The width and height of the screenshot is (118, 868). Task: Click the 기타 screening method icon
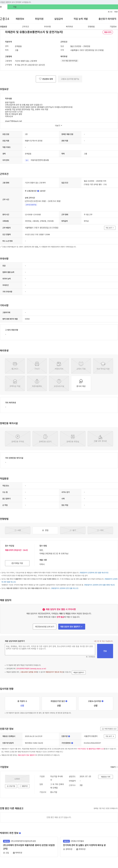(100, 530)
